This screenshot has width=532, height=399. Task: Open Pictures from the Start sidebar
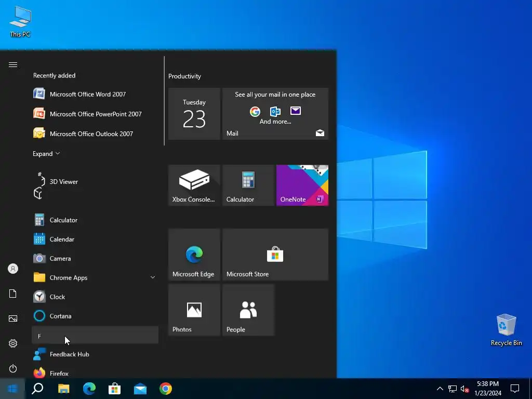(13, 318)
